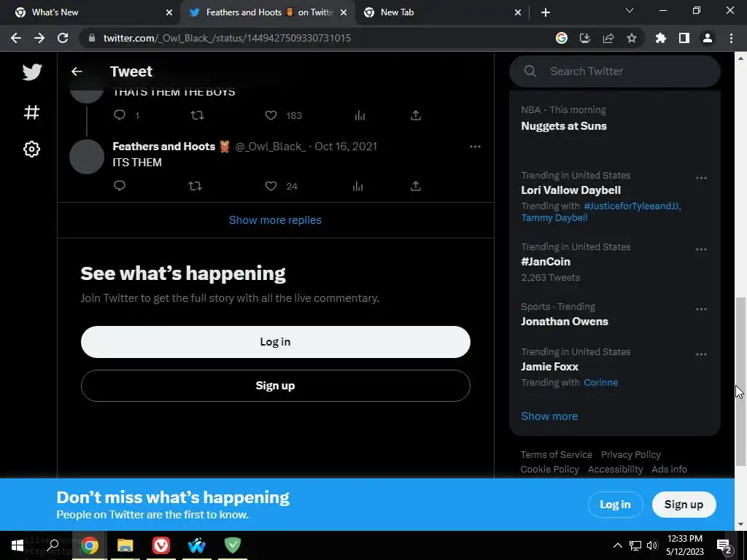Image resolution: width=747 pixels, height=560 pixels.
Task: Open more options for Lori Vallow Daybell trend
Action: [701, 178]
